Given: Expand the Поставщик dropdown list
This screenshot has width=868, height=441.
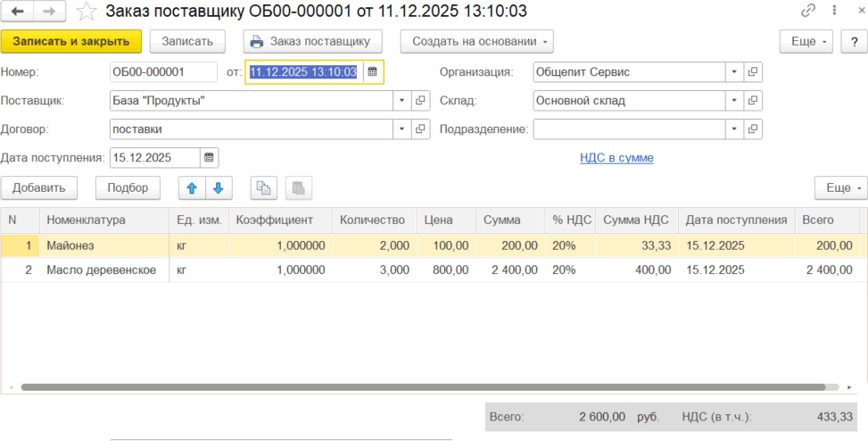Looking at the screenshot, I should [401, 101].
